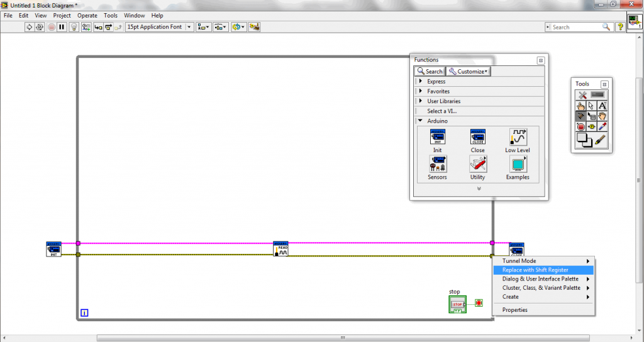Open the Project menu
Viewport: 644px width, 342px height.
point(62,16)
